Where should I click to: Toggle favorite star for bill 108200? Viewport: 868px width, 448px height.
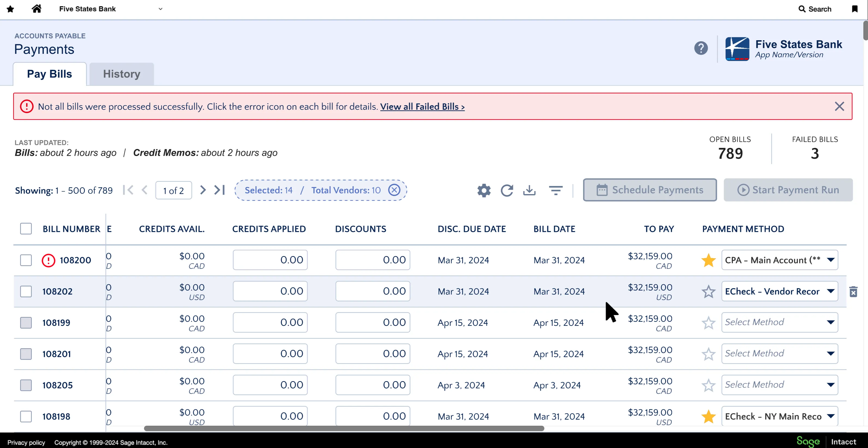[708, 260]
